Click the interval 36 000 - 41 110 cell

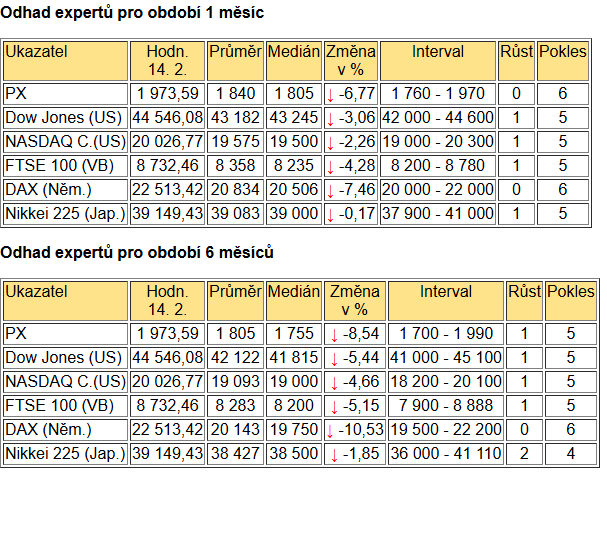[446, 454]
